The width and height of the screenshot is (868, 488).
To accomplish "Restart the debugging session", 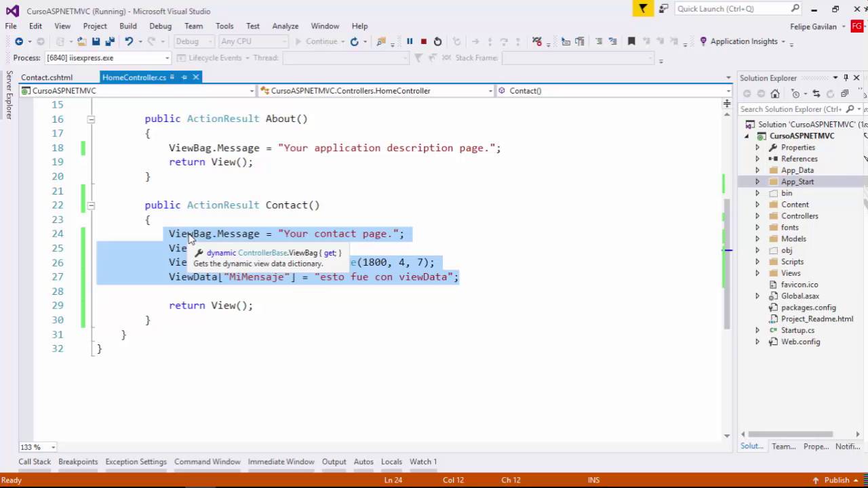I will [x=438, y=41].
